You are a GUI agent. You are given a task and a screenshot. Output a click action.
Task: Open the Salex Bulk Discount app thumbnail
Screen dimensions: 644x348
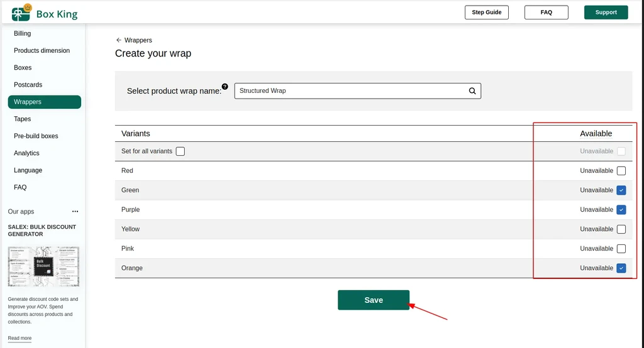(x=43, y=266)
